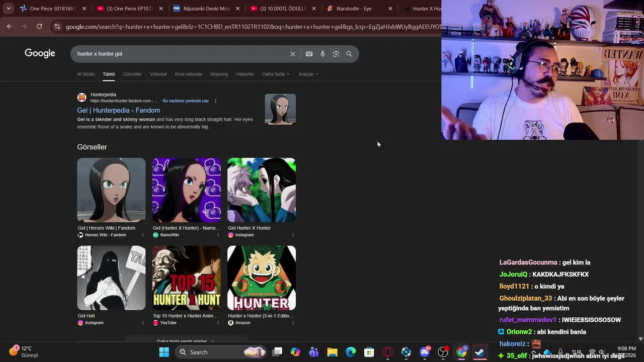Image resolution: width=644 pixels, height=362 pixels.
Task: Select the Alışveriş search filter
Action: (219, 74)
